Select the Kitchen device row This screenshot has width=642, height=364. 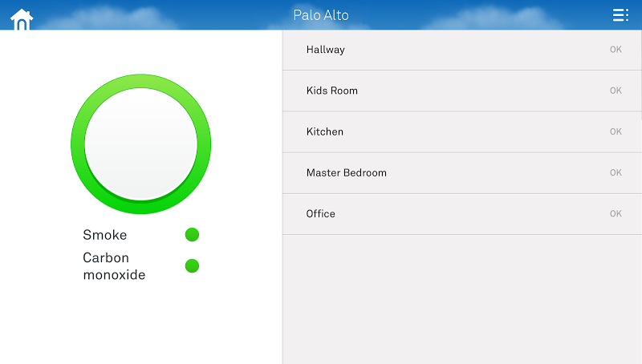click(x=462, y=132)
